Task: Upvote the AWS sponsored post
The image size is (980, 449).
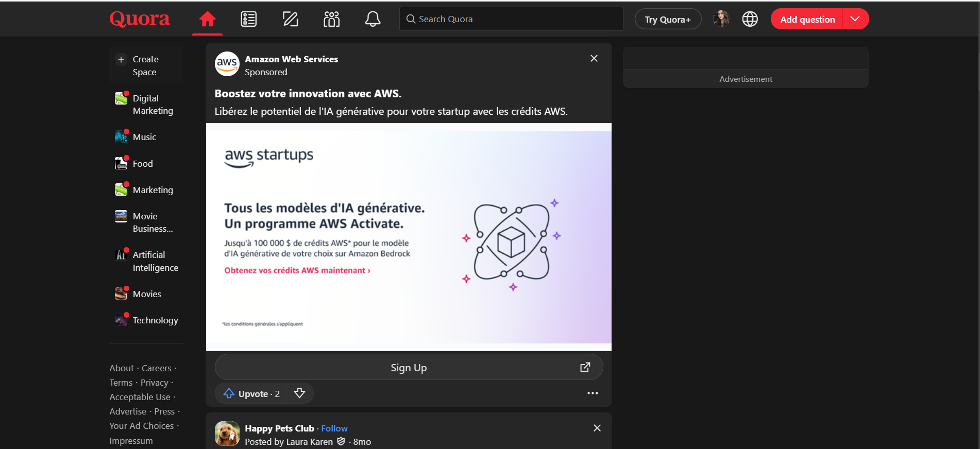Action: tap(251, 393)
